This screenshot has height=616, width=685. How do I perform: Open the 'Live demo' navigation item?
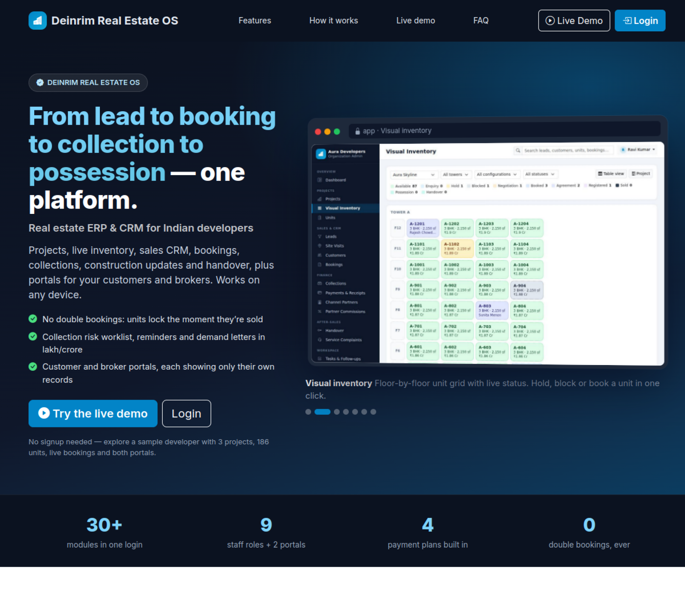tap(416, 21)
